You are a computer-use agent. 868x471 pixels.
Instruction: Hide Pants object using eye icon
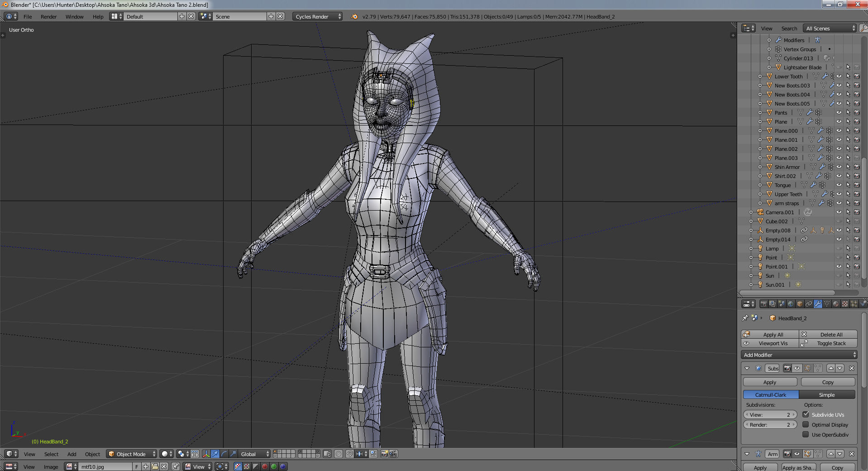coord(839,112)
